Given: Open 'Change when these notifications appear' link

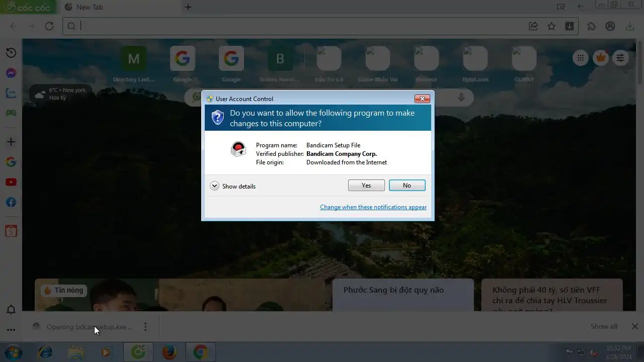Looking at the screenshot, I should point(373,207).
